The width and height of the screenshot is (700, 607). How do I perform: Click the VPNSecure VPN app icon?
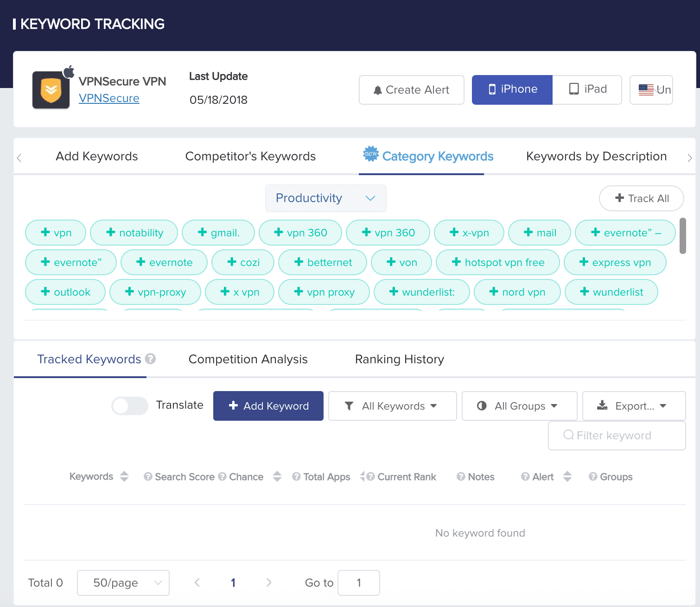click(51, 90)
